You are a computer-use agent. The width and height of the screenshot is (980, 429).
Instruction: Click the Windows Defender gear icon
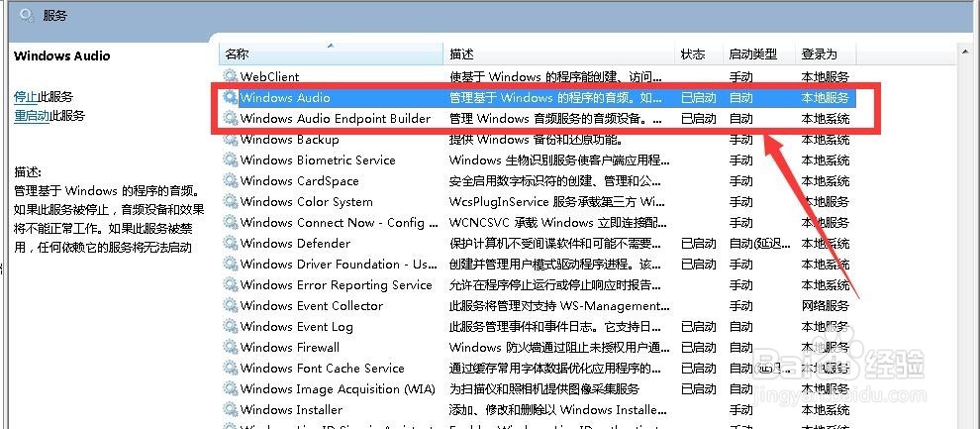point(231,244)
